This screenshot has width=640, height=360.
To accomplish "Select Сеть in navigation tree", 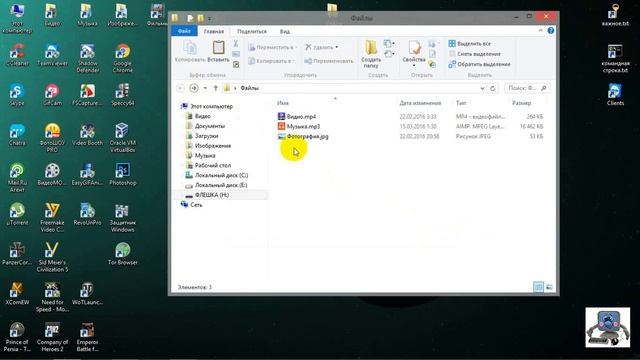I will pyautogui.click(x=196, y=204).
